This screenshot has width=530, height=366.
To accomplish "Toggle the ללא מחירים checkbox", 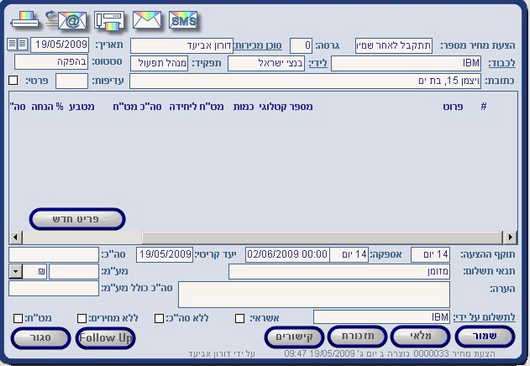I will (x=82, y=318).
